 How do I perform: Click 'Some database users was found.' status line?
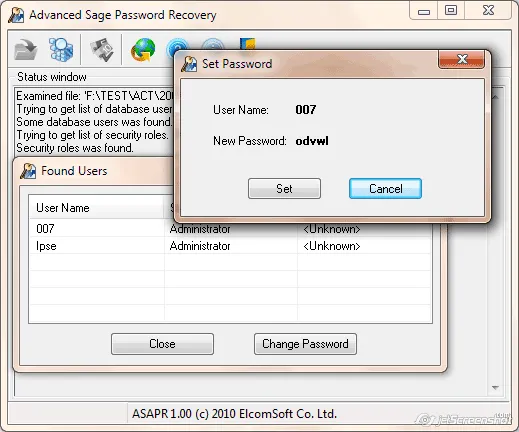tap(94, 122)
